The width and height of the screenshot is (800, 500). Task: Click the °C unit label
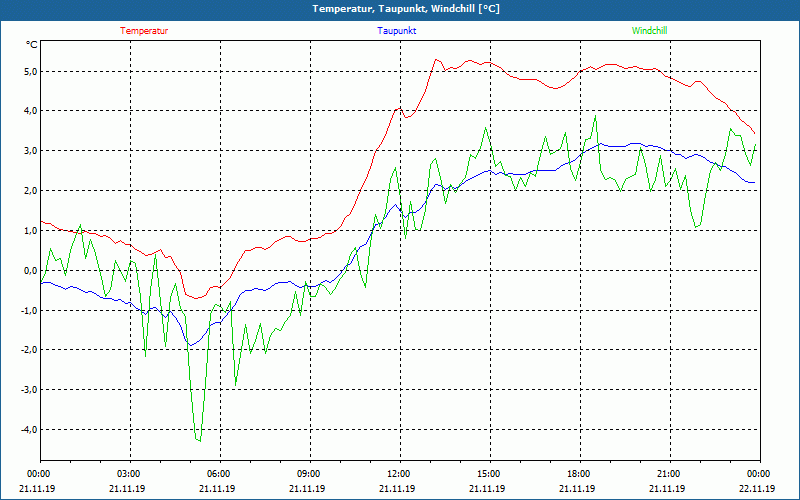pos(32,45)
